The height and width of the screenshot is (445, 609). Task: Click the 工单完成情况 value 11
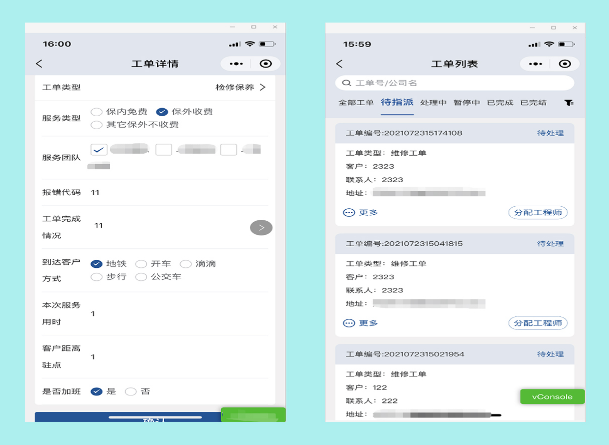[99, 226]
